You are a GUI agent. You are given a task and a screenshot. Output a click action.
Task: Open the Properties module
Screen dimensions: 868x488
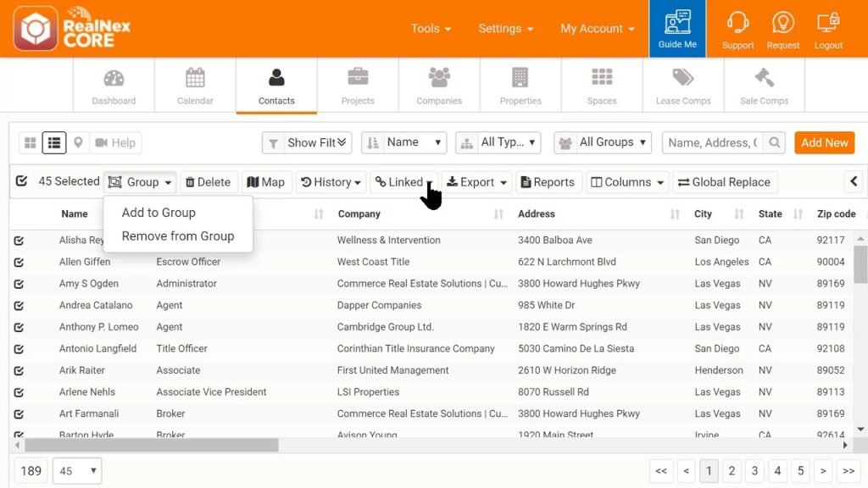[520, 86]
